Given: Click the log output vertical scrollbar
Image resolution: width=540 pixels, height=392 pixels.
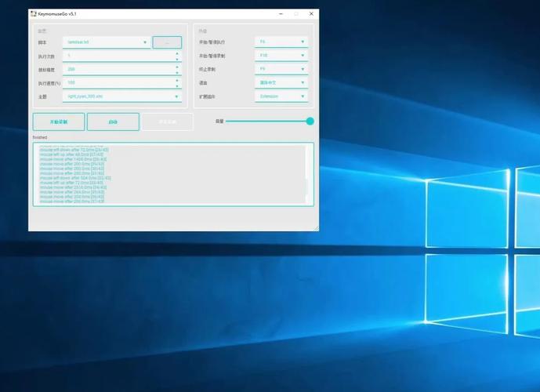Looking at the screenshot, I should tap(309, 174).
